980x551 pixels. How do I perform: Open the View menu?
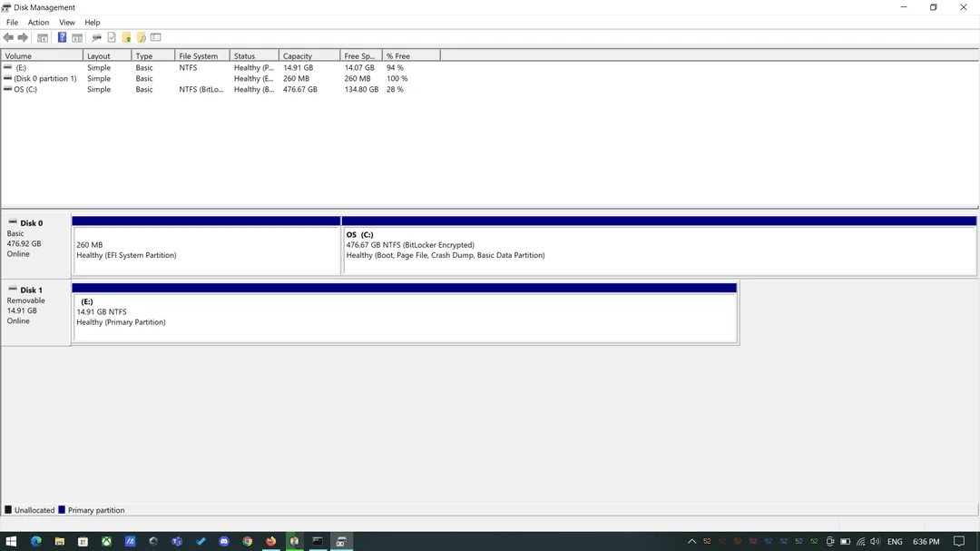pyautogui.click(x=67, y=23)
